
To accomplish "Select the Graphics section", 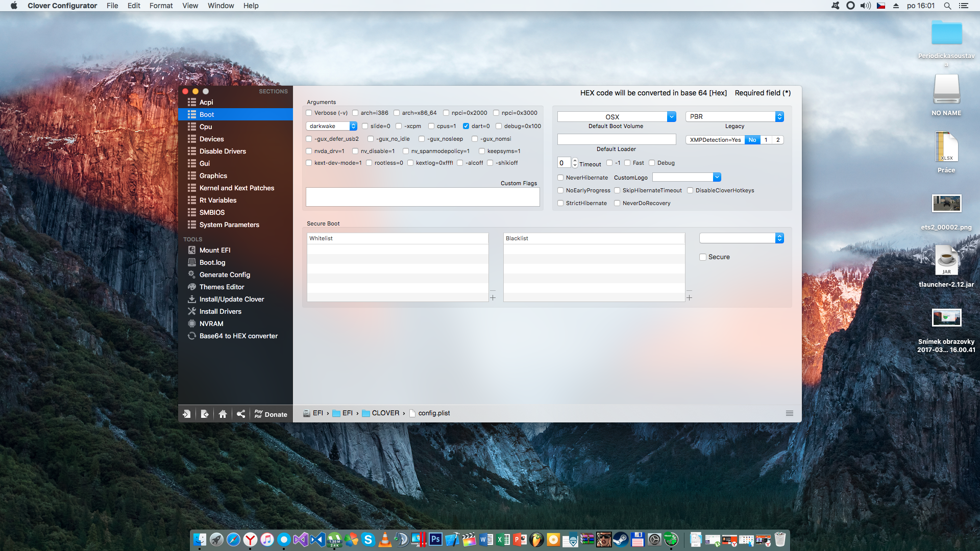I will (213, 176).
